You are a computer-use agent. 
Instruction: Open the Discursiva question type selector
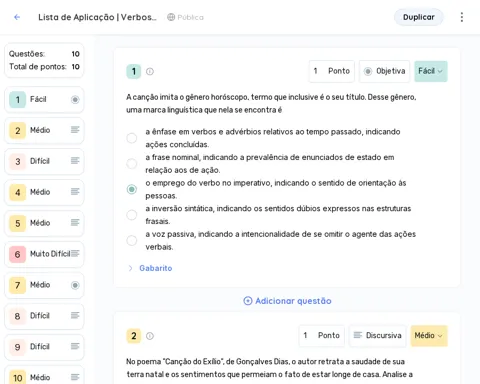tap(378, 336)
